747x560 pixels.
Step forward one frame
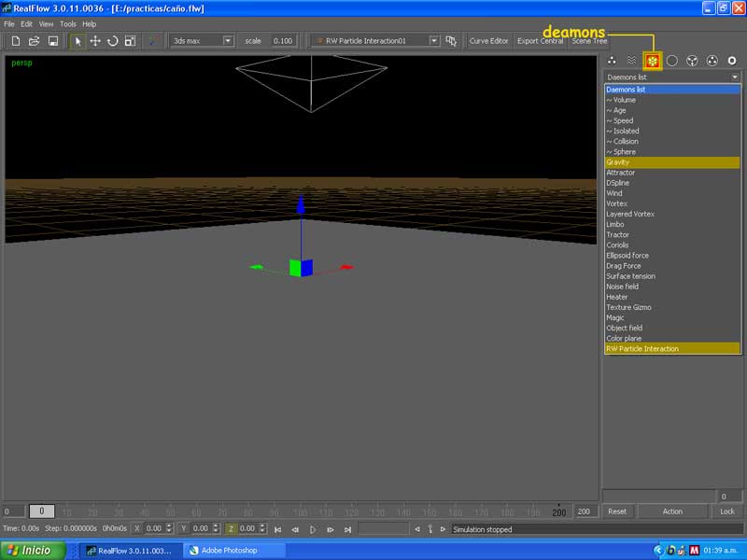click(x=330, y=529)
